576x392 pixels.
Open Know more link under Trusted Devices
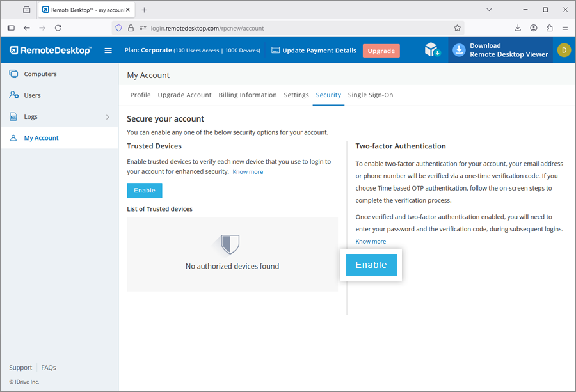248,172
